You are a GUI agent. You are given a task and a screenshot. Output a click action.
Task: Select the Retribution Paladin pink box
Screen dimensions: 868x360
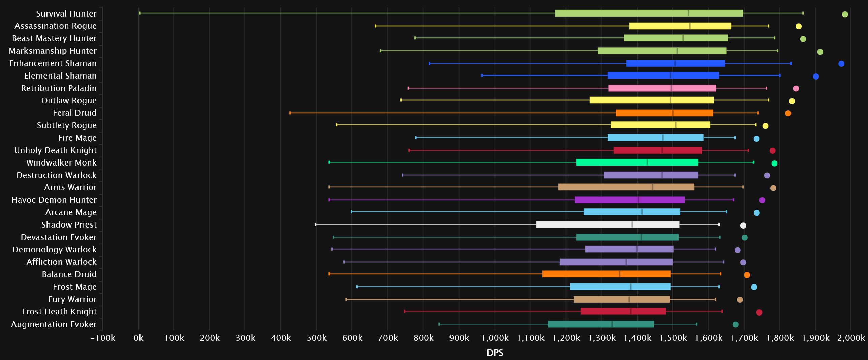662,88
